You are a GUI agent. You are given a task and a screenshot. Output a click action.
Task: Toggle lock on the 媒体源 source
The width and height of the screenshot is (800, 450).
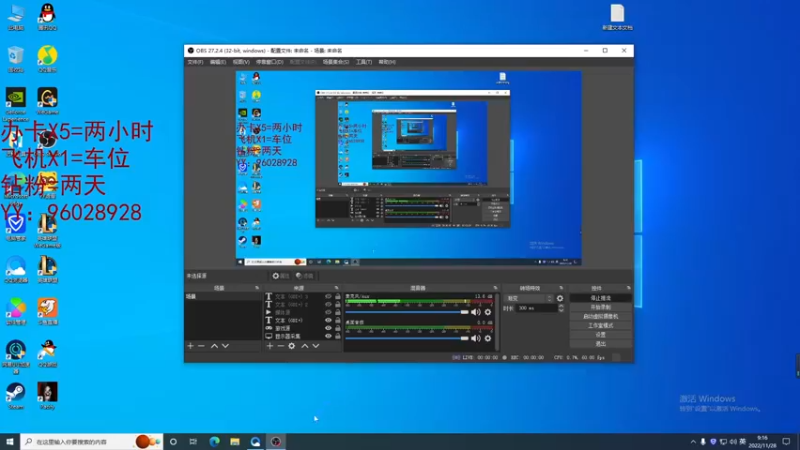pyautogui.click(x=338, y=312)
